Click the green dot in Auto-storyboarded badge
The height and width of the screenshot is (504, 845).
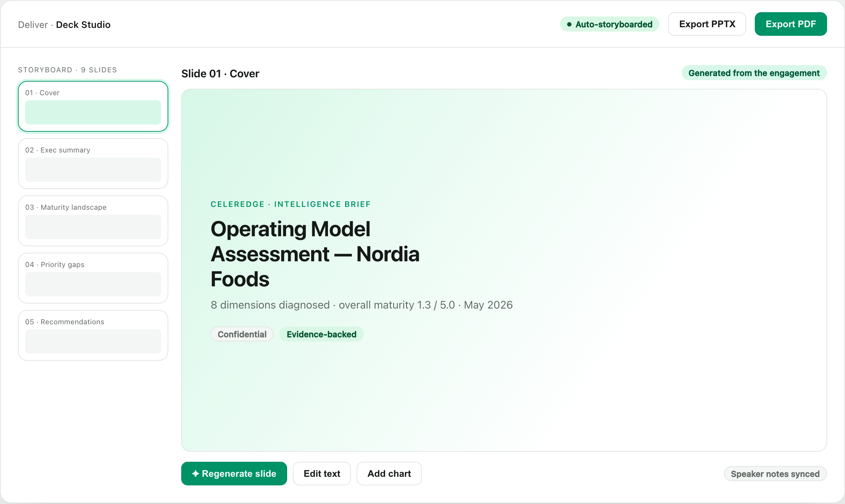pos(569,24)
